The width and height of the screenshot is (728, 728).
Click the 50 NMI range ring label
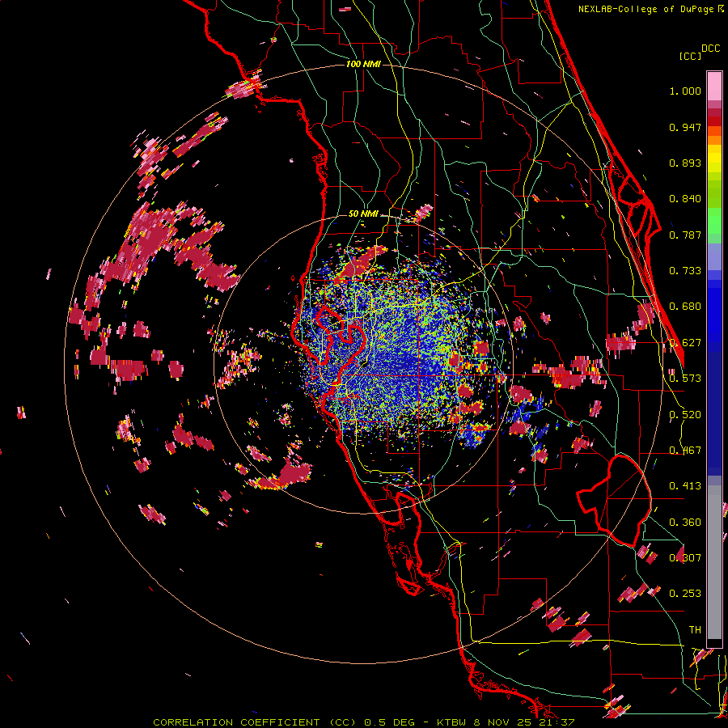pos(363,214)
